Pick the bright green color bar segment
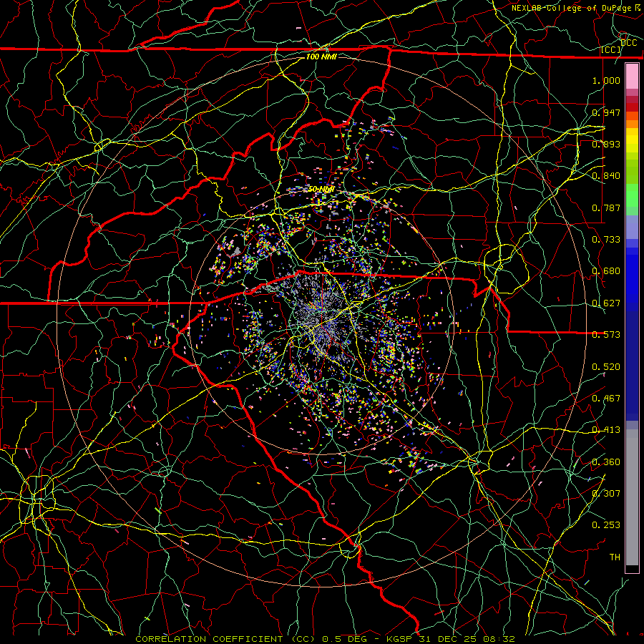The height and width of the screenshot is (644, 644). (x=632, y=195)
